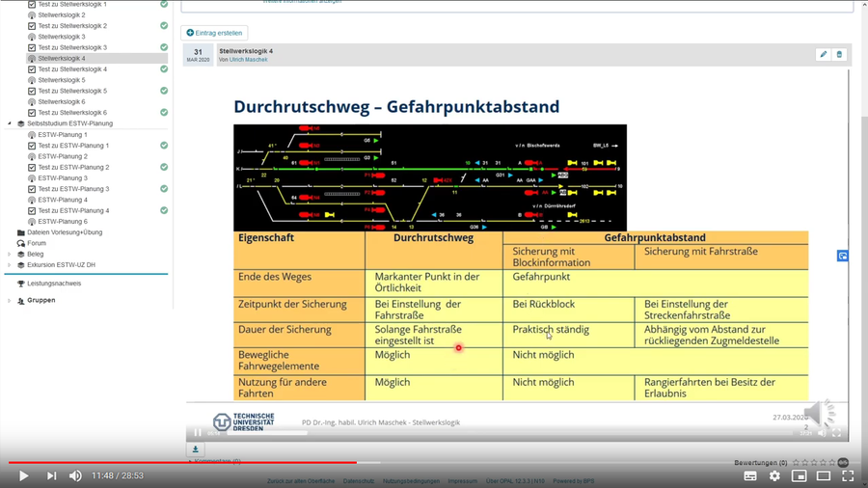Open blue side panel icon at right edge
Viewport: 868px width, 488px height.
(843, 256)
